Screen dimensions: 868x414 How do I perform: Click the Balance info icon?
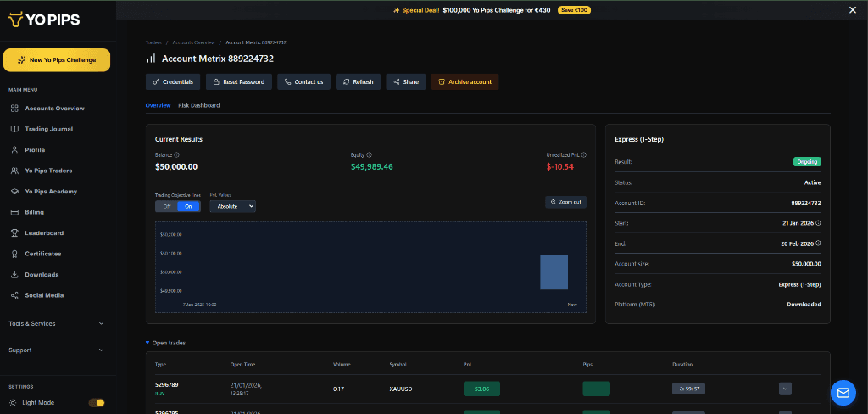click(x=176, y=155)
